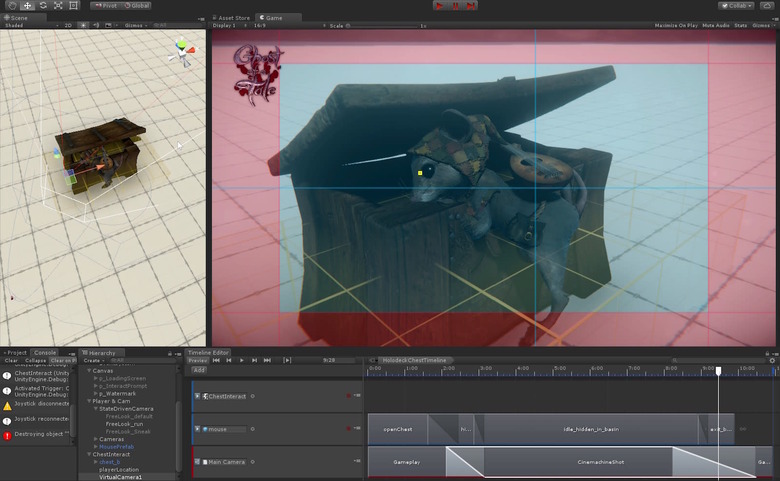Toggle Global handle rotation mode

pos(136,6)
